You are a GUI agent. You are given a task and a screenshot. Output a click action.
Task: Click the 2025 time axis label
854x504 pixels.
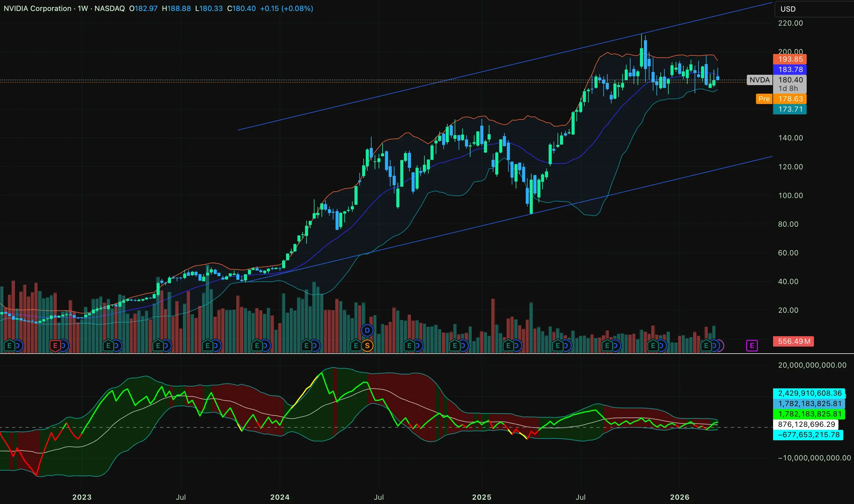pyautogui.click(x=482, y=497)
